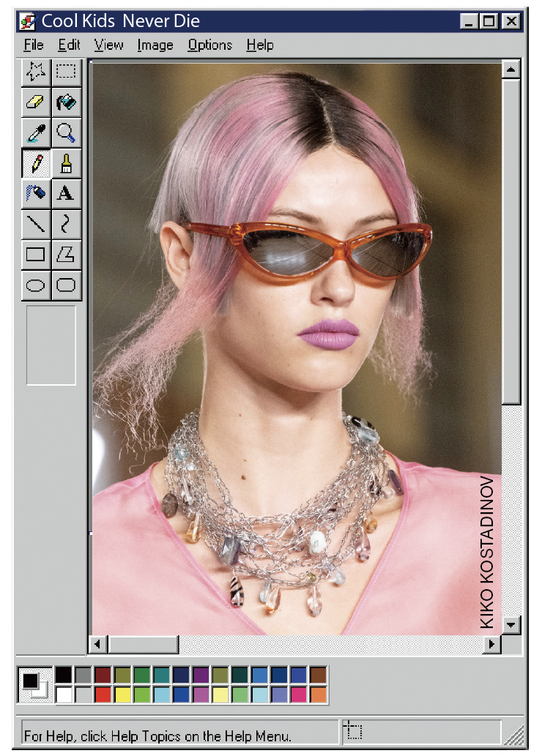
Task: Pick the Eraser tool
Action: point(36,102)
